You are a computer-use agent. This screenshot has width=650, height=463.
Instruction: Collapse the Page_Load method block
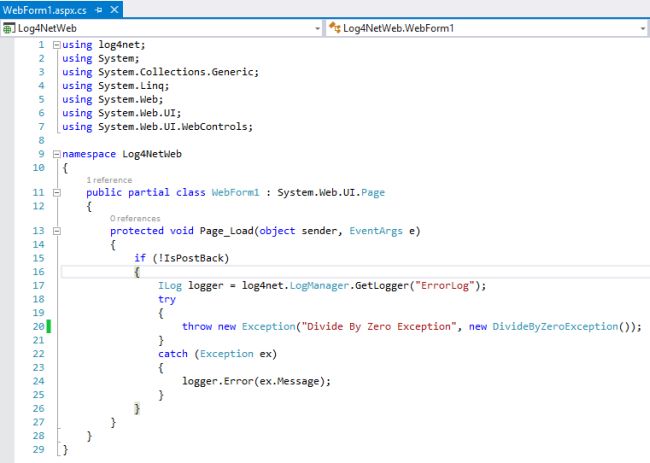(57, 231)
